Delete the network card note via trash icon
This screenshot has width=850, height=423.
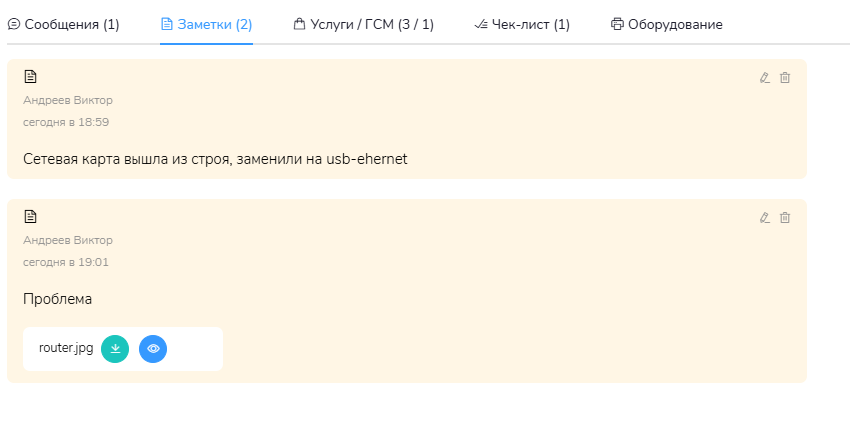pyautogui.click(x=785, y=78)
